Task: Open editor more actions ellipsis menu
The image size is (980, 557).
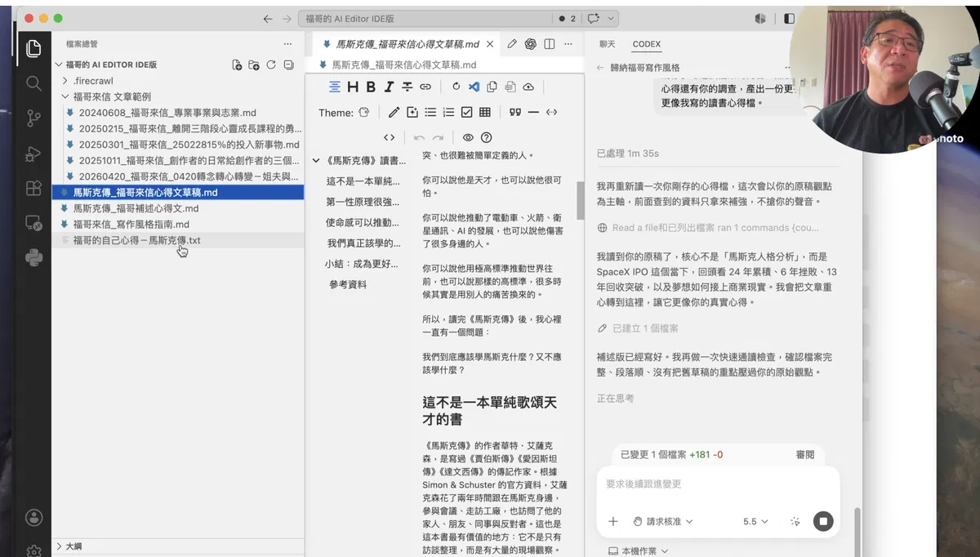Action: pos(569,44)
